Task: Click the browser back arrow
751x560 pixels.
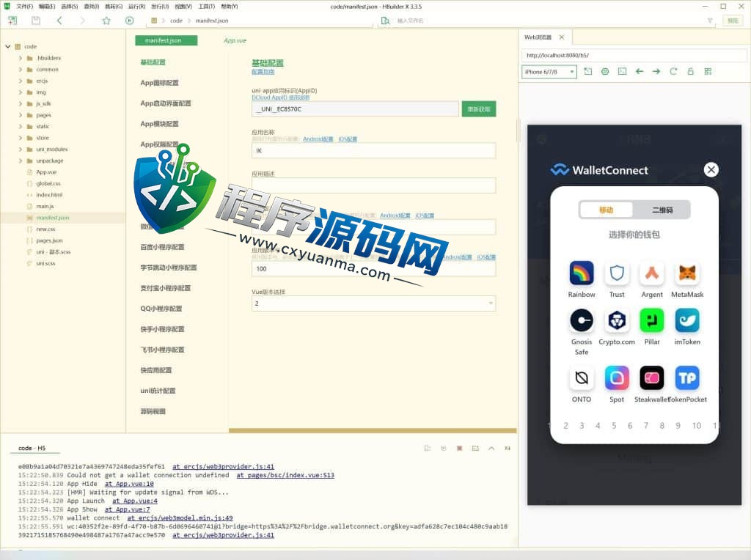Action: (x=640, y=71)
